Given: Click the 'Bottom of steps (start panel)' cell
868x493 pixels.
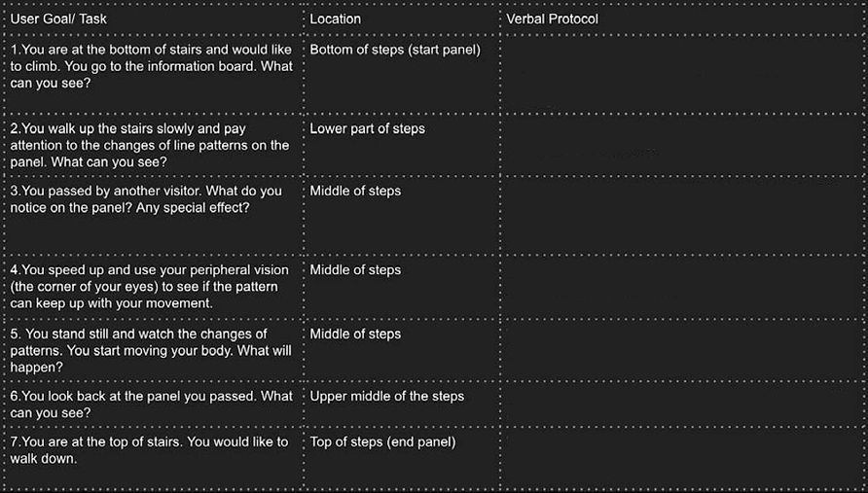Looking at the screenshot, I should (395, 50).
